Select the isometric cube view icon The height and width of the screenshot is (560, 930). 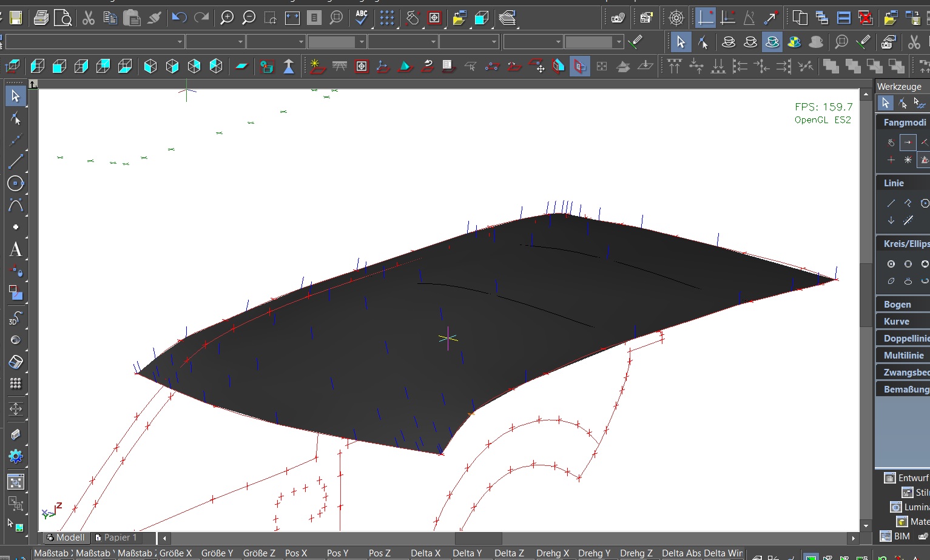150,66
